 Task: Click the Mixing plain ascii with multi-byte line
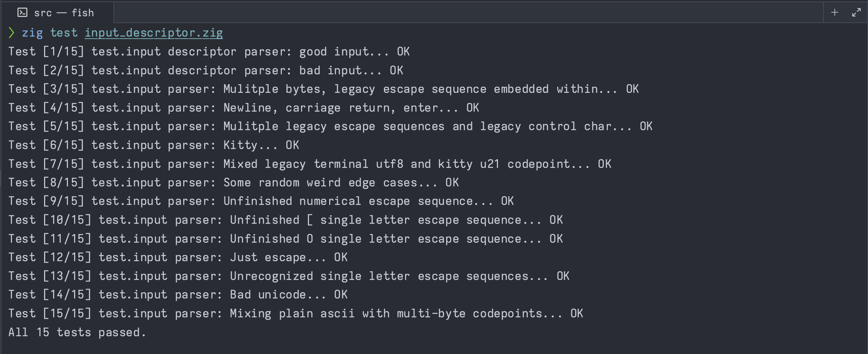point(296,313)
